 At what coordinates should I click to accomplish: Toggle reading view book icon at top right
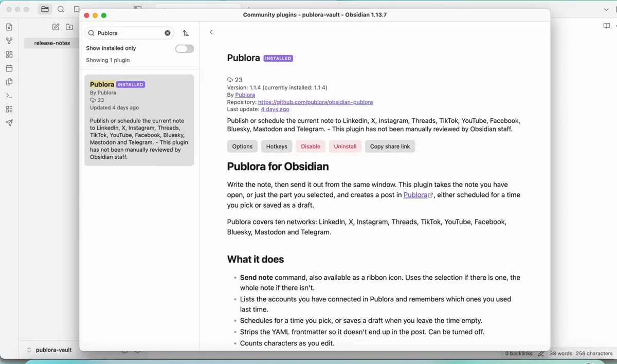(607, 26)
